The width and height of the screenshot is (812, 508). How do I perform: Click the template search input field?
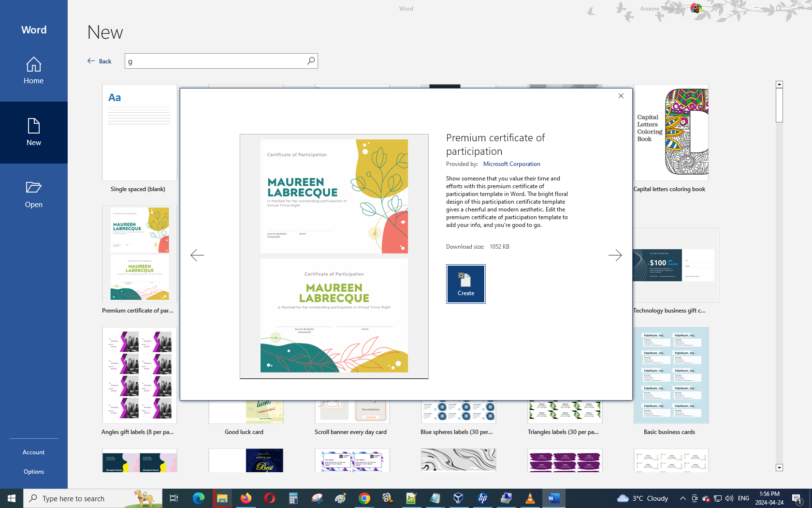[215, 61]
